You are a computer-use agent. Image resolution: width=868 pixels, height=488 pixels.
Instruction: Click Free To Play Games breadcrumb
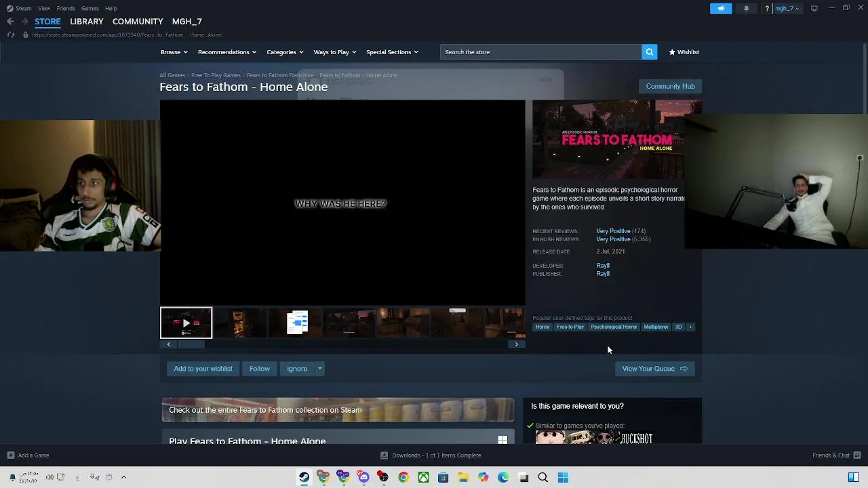coord(216,75)
